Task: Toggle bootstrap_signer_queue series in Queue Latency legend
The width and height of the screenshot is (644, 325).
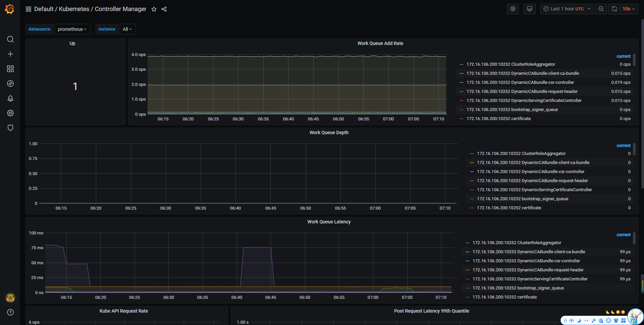Action: (x=518, y=288)
